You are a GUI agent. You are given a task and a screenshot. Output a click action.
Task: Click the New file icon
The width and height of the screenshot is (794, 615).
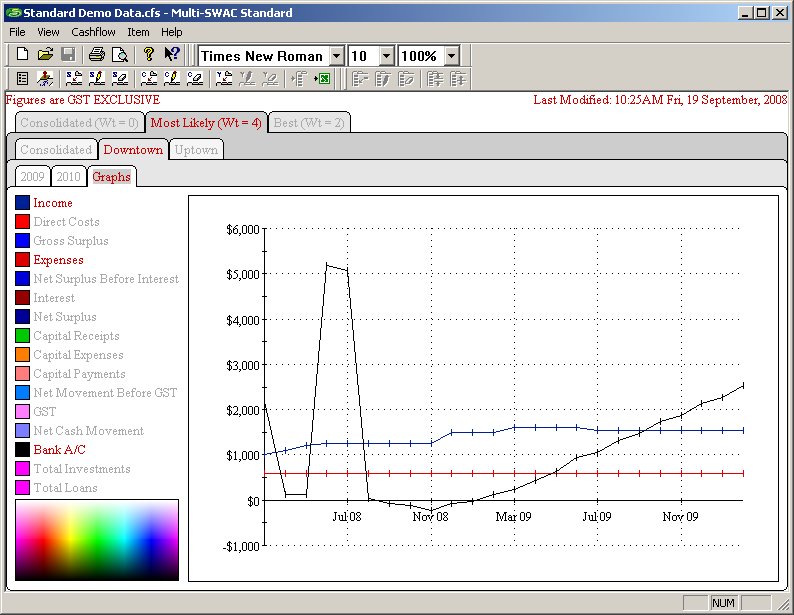coord(22,56)
